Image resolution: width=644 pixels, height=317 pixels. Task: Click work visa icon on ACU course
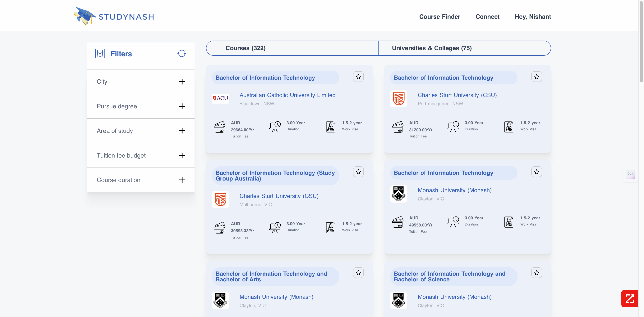(x=330, y=127)
